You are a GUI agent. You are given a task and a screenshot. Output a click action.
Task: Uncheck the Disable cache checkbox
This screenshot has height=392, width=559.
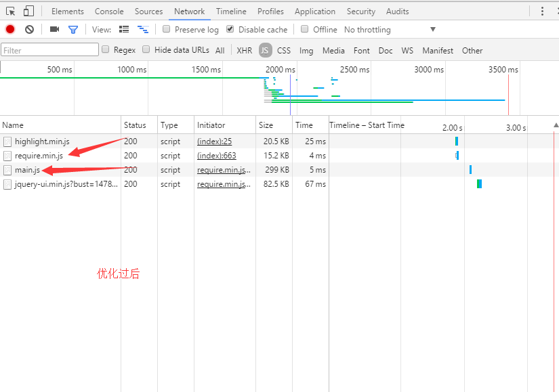tap(230, 29)
